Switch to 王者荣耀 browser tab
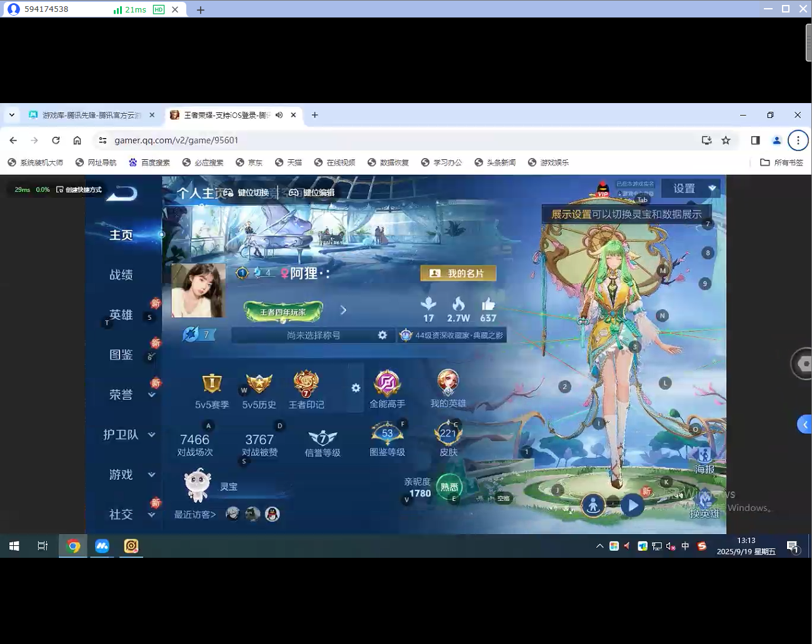 225,115
